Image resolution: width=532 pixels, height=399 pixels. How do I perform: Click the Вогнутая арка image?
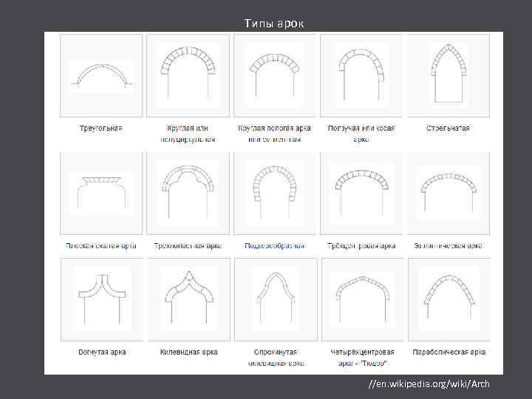click(x=102, y=299)
